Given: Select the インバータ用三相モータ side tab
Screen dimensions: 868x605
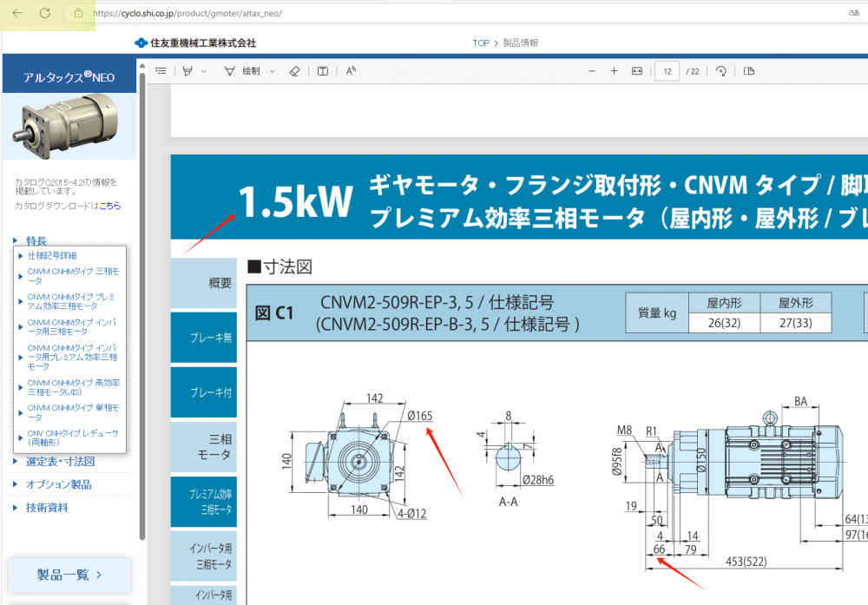Looking at the screenshot, I should (204, 556).
